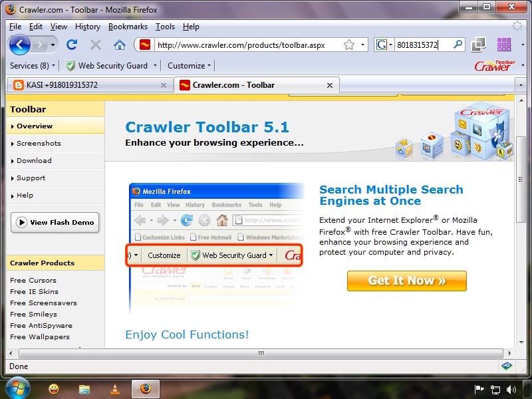The width and height of the screenshot is (532, 399).
Task: Open the Support sidebar link
Action: [31, 178]
